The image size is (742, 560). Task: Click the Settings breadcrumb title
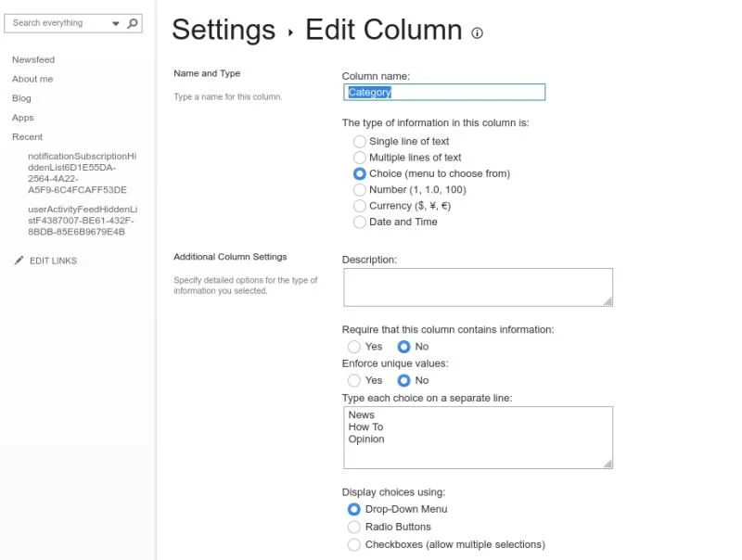224,30
